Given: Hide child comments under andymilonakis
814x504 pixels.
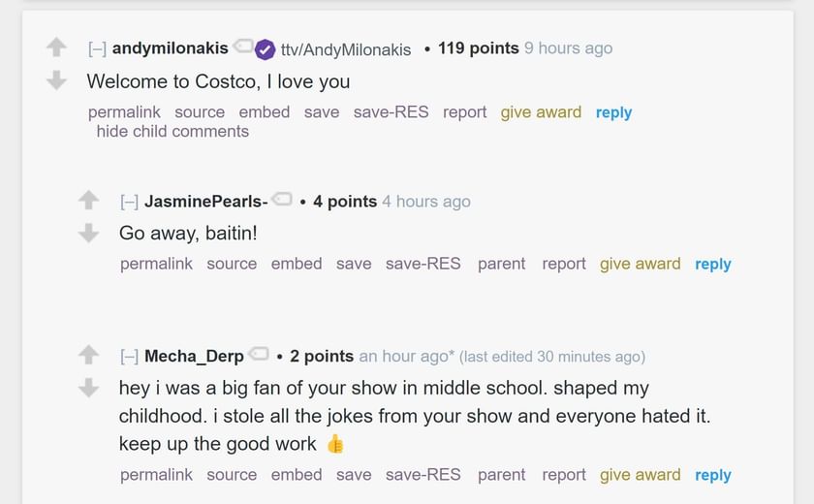Looking at the screenshot, I should coord(172,131).
